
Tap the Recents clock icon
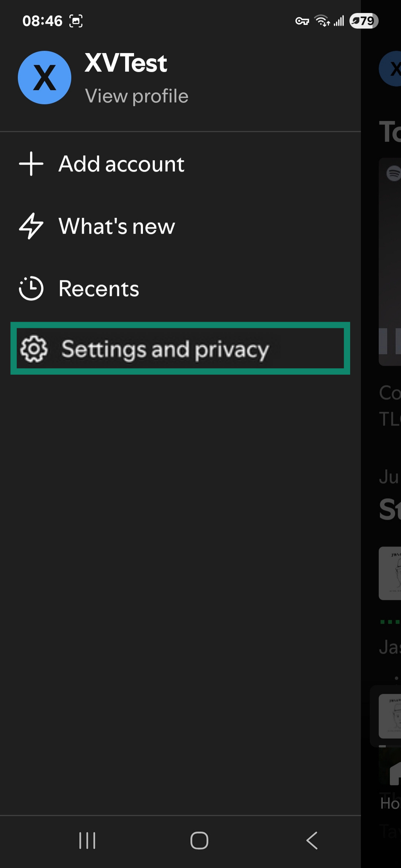(31, 288)
